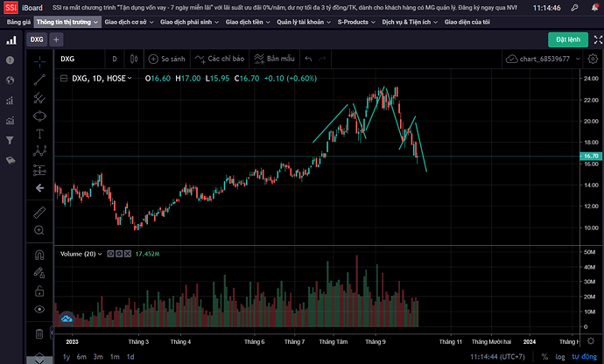604x364 pixels.
Task: Open the geometric shapes tool
Action: [x=39, y=116]
